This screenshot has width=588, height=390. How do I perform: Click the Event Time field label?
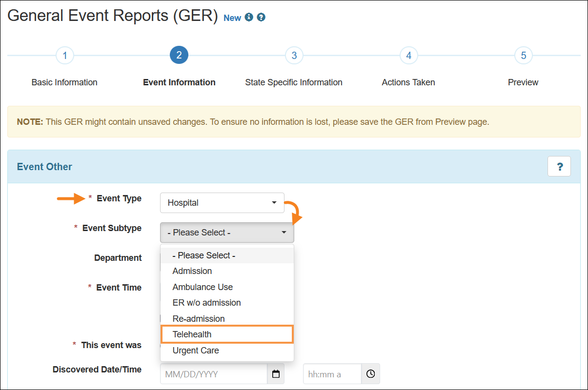point(119,288)
